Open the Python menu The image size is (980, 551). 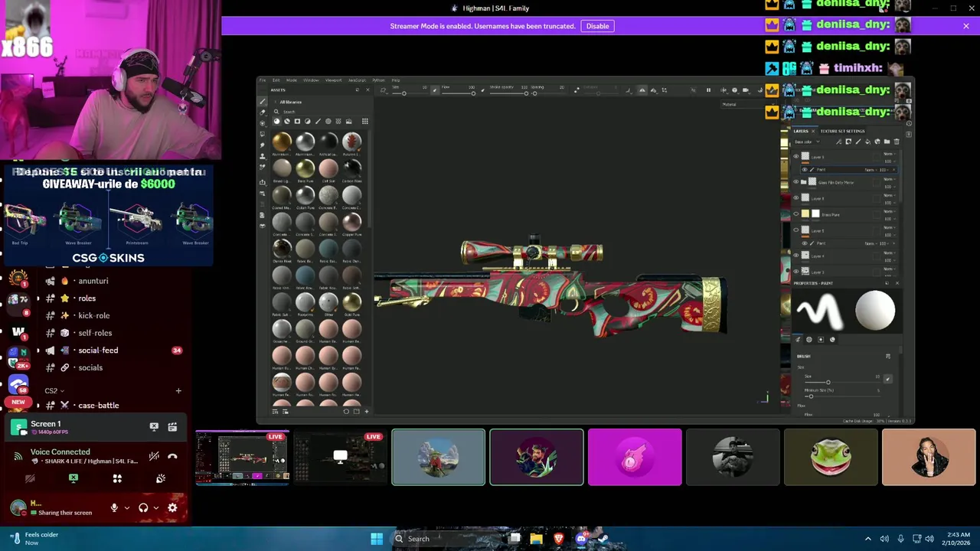click(x=378, y=80)
